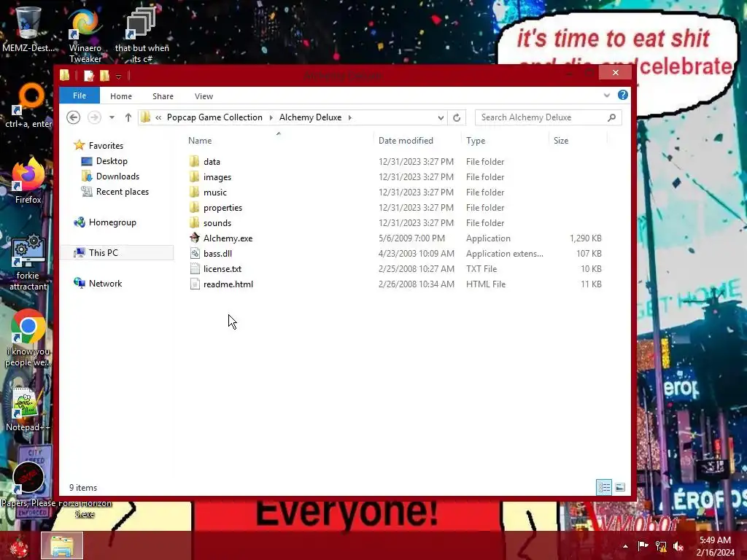Go back with the Back arrow
Screen dimensions: 747x560
pos(74,117)
